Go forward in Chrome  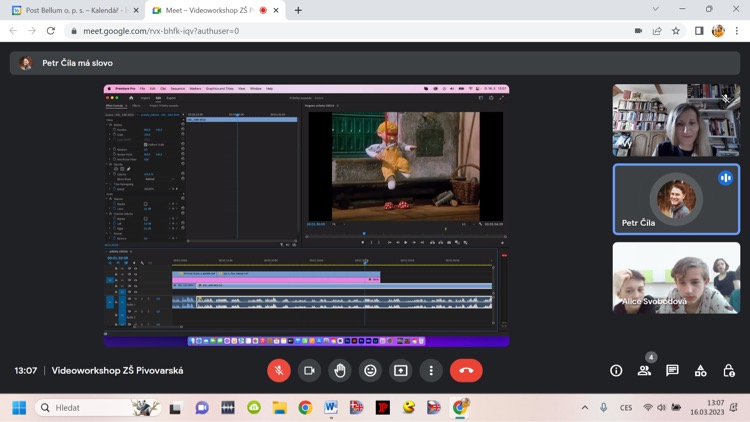[x=32, y=31]
